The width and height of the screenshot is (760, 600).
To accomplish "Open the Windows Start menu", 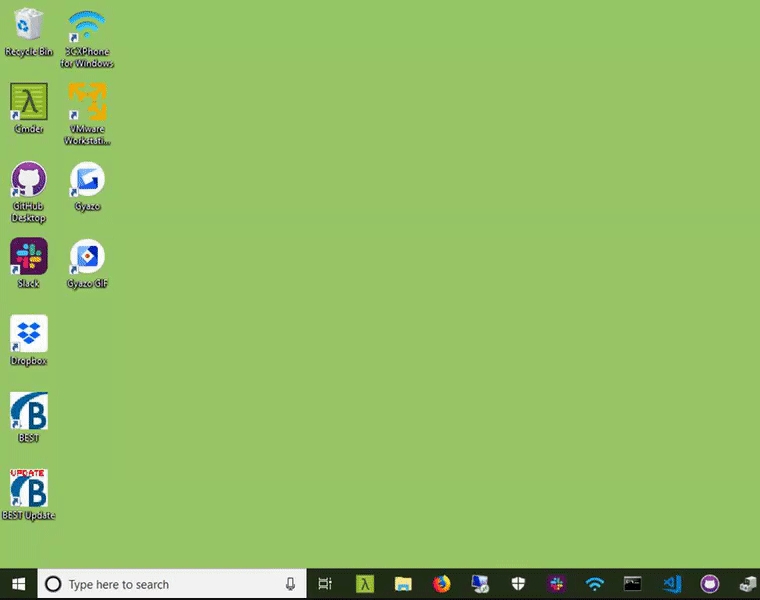I will click(x=18, y=584).
